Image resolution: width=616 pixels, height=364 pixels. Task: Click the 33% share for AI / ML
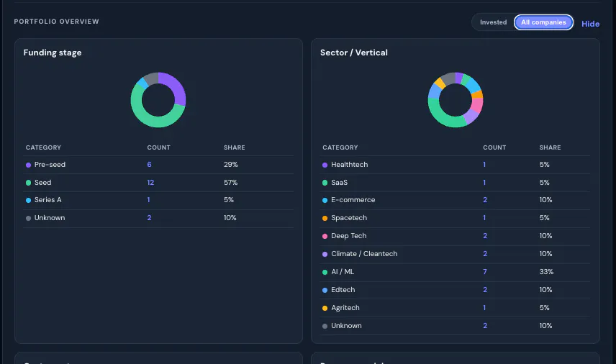(x=546, y=272)
